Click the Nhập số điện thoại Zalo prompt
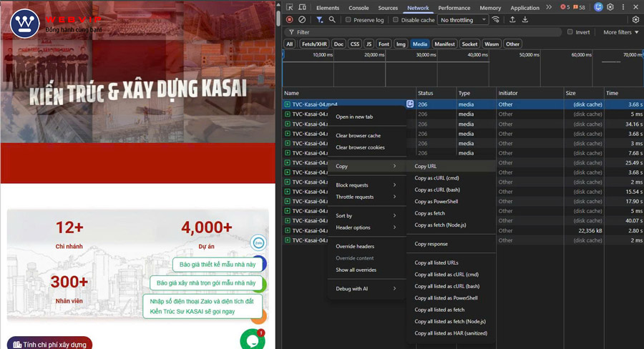 tap(203, 306)
